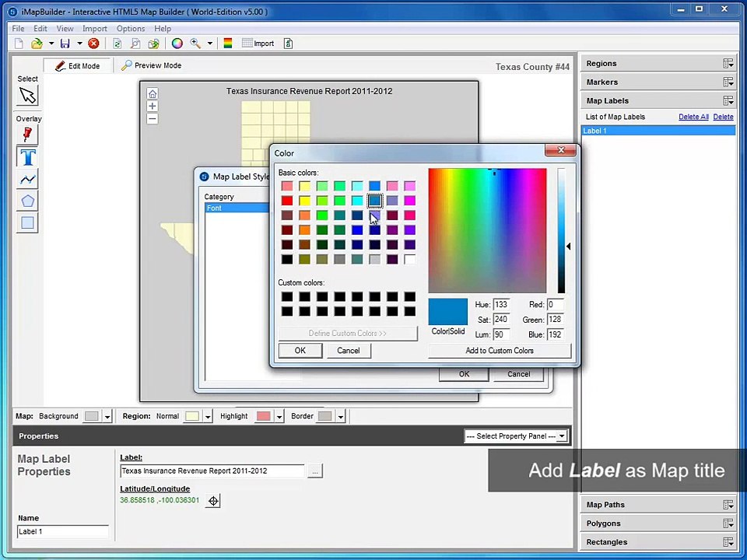Click Regions panel list icon
The image size is (747, 560).
[x=728, y=63]
